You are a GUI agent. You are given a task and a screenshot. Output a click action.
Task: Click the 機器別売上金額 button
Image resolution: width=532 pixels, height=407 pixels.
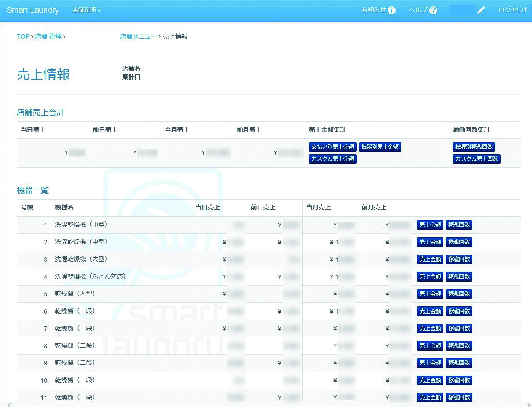(x=380, y=147)
